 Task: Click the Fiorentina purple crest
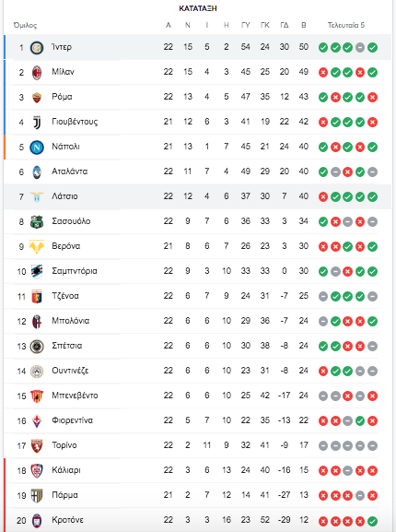tap(37, 420)
